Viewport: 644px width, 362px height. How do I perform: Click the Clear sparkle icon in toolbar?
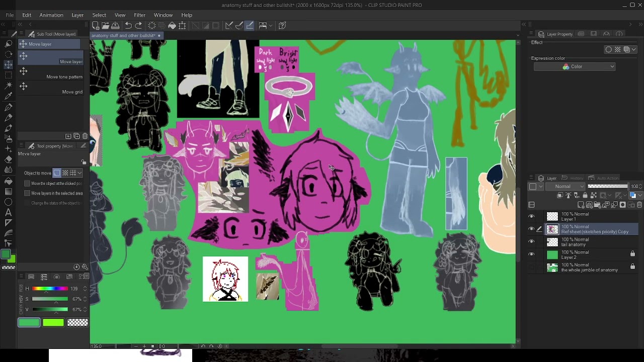152,25
